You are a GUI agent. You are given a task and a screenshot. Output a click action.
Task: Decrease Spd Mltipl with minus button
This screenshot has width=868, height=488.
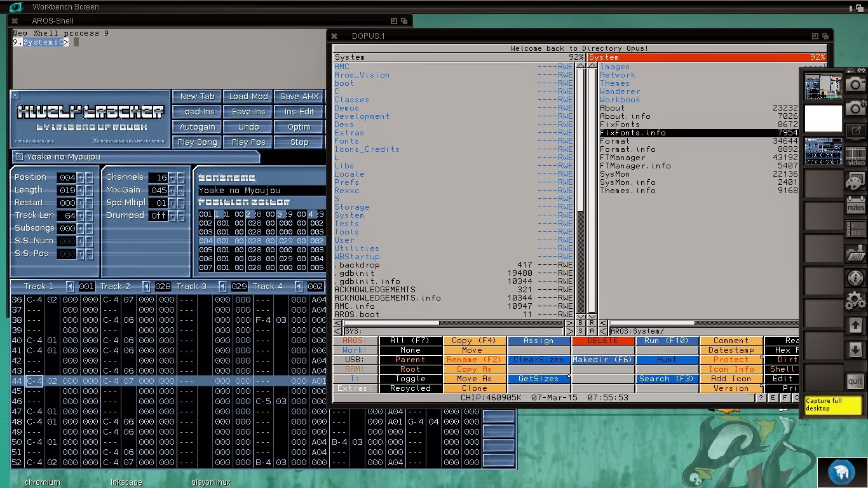pyautogui.click(x=181, y=203)
